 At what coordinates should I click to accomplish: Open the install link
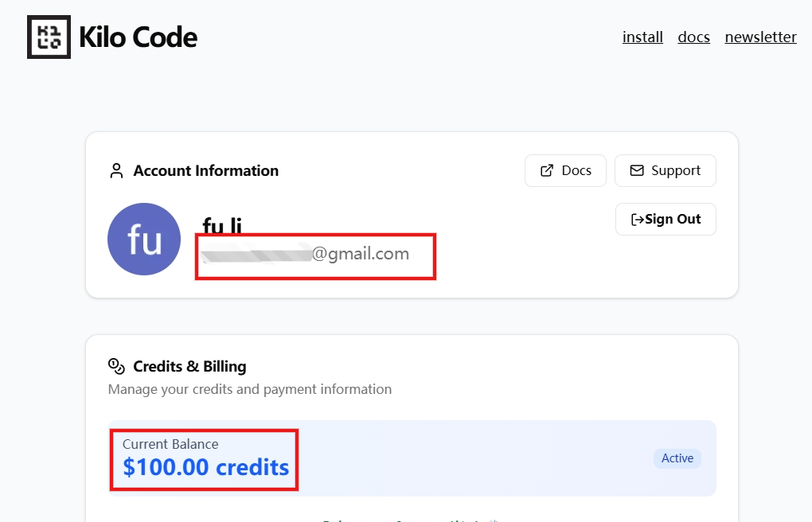click(x=642, y=37)
